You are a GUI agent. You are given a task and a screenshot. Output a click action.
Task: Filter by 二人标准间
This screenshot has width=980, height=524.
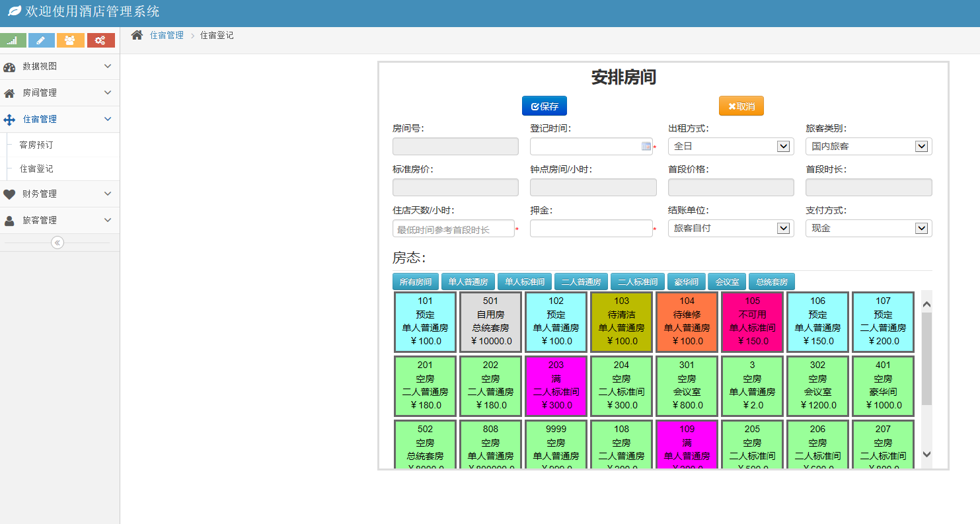pyautogui.click(x=638, y=281)
